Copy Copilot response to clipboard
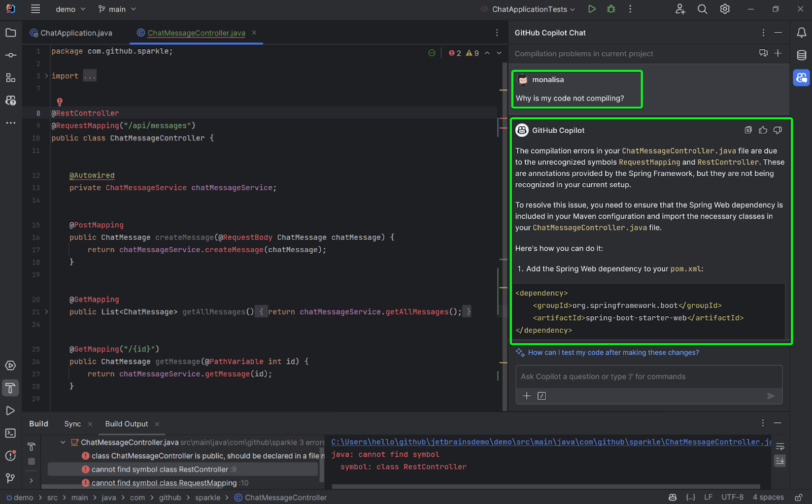The width and height of the screenshot is (812, 504). 748,130
